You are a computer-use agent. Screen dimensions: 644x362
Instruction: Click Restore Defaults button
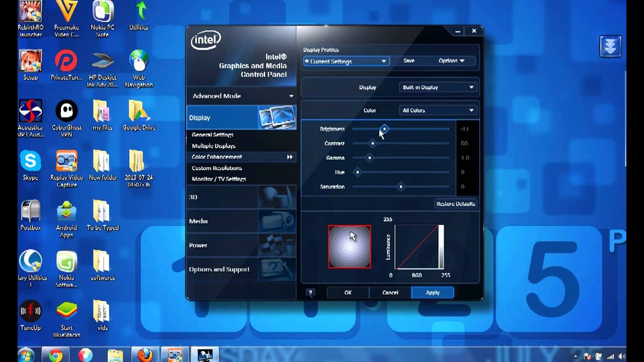coord(456,204)
